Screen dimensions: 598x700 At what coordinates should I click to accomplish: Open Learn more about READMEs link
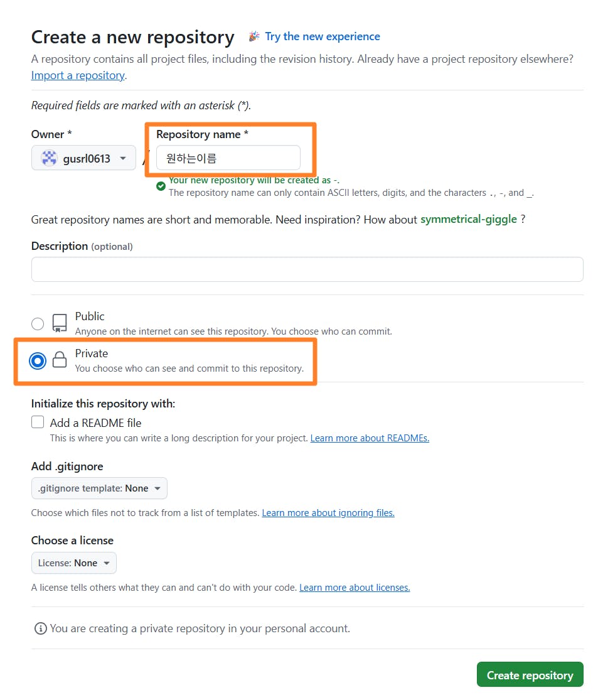[370, 438]
